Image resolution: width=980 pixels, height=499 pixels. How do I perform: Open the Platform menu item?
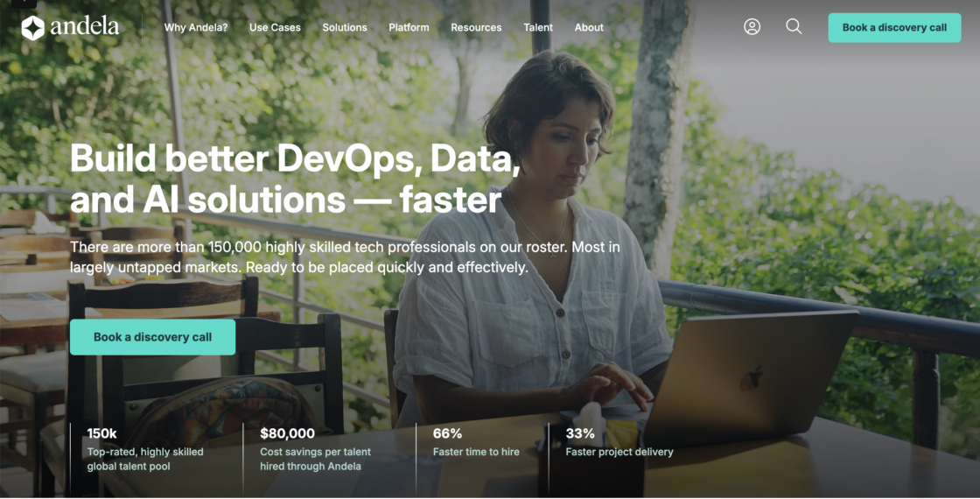click(x=409, y=27)
